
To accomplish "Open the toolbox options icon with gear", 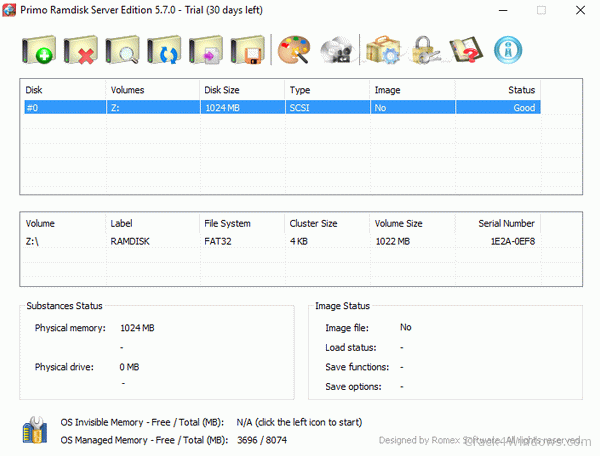I will (383, 50).
